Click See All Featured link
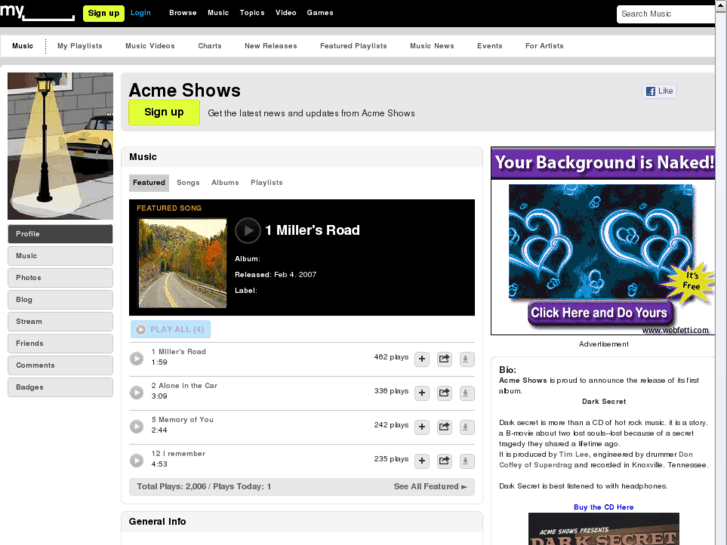Screen dimensions: 727x545 [430, 487]
